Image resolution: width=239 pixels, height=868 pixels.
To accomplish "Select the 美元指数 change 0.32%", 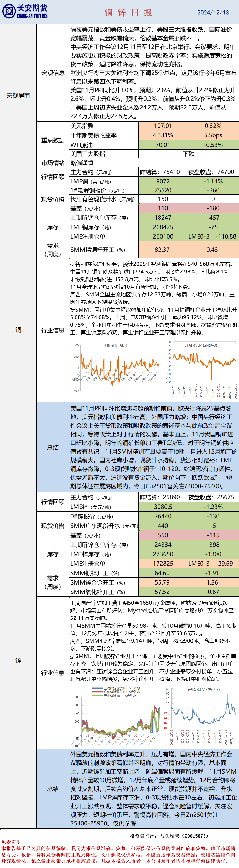I will (x=213, y=126).
